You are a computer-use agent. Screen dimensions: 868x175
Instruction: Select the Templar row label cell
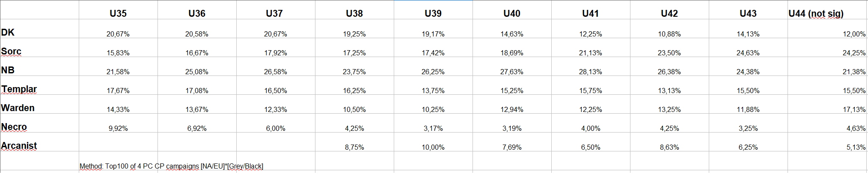click(39, 85)
